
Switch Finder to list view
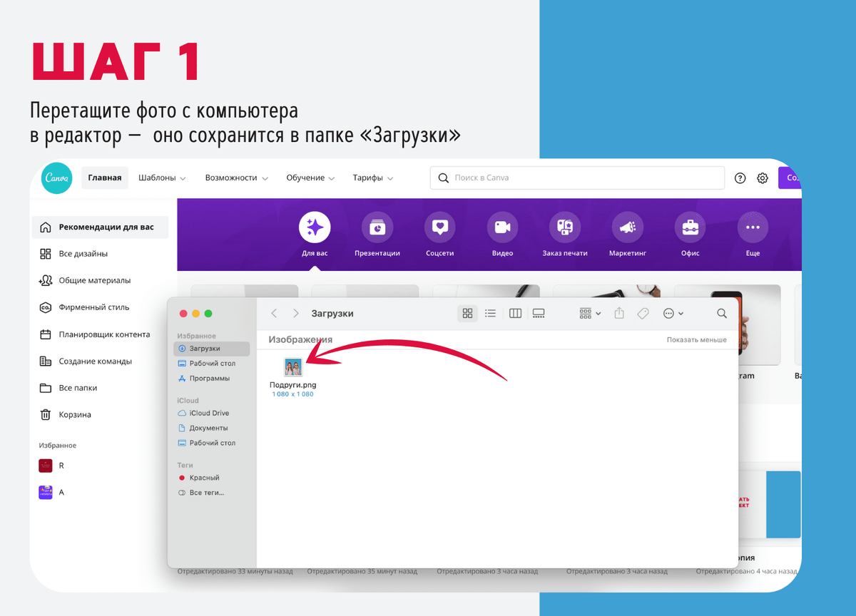click(490, 314)
